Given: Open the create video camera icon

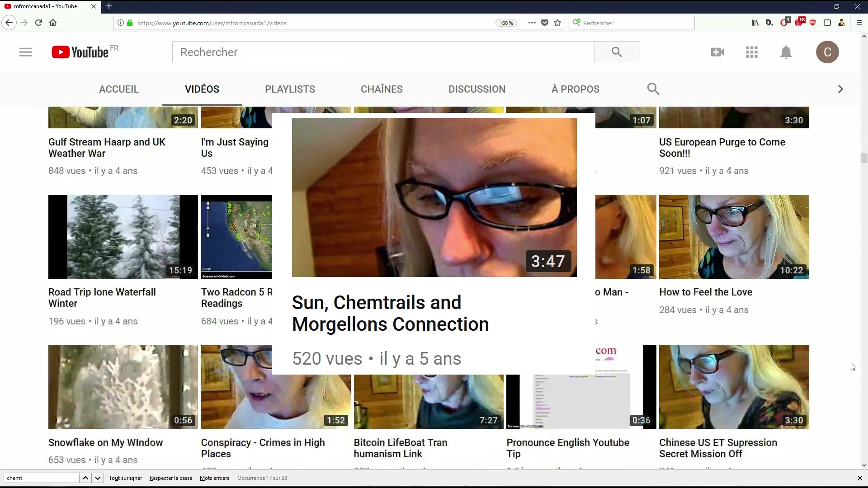Looking at the screenshot, I should (x=717, y=52).
